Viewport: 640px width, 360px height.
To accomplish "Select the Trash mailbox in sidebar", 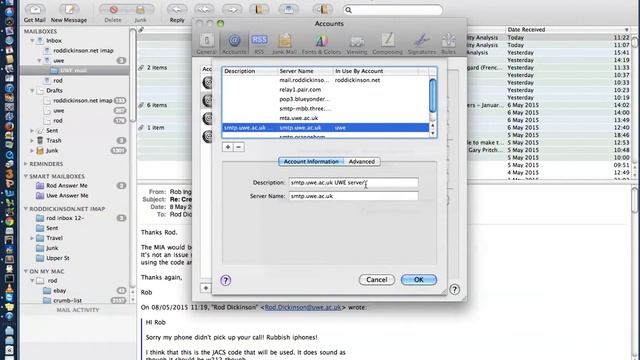I will [53, 140].
